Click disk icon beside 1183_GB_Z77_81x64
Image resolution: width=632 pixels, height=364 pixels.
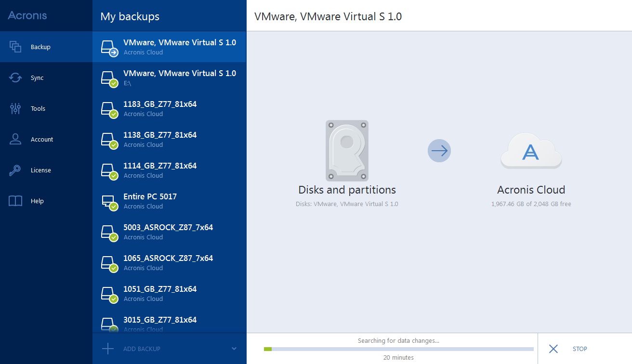tap(109, 110)
